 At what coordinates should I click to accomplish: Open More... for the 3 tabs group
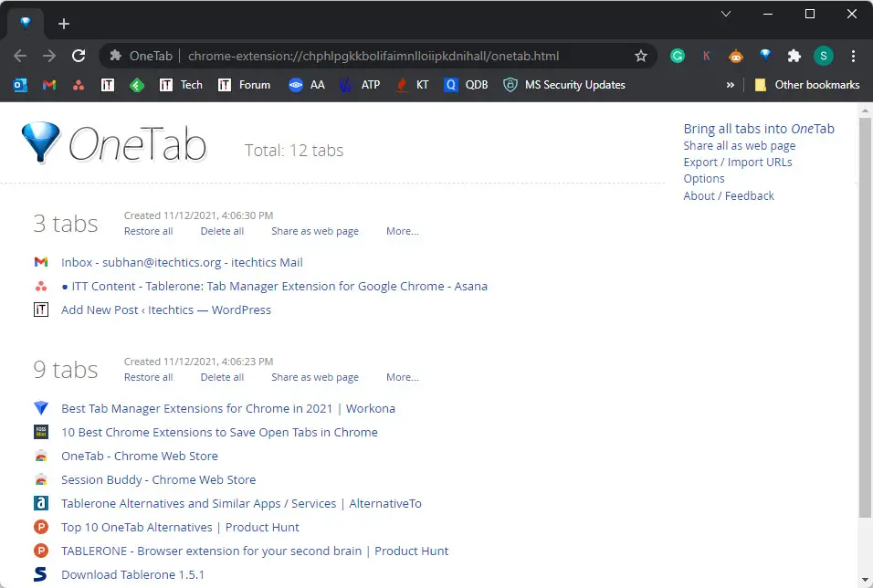pos(403,231)
